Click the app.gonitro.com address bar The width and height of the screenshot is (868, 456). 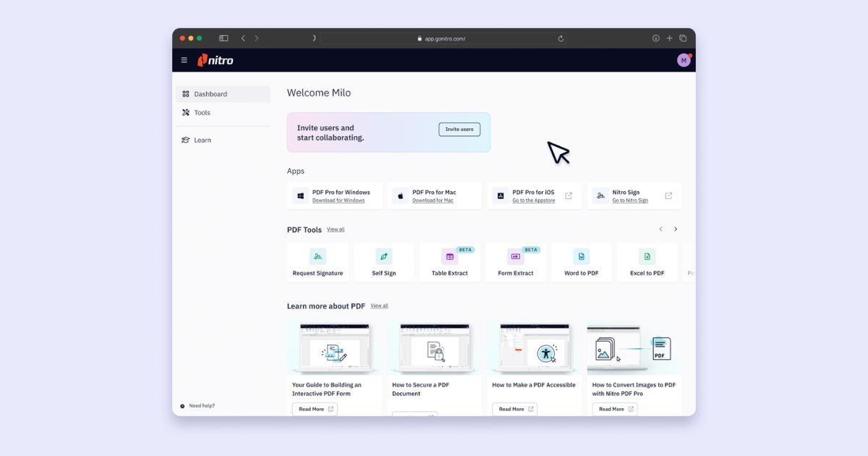tap(441, 38)
